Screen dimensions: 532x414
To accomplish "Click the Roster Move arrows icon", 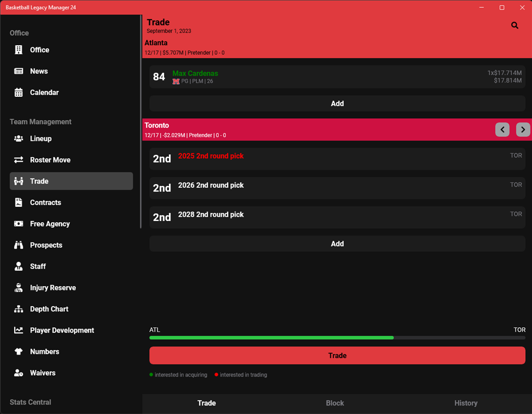I will pyautogui.click(x=18, y=160).
